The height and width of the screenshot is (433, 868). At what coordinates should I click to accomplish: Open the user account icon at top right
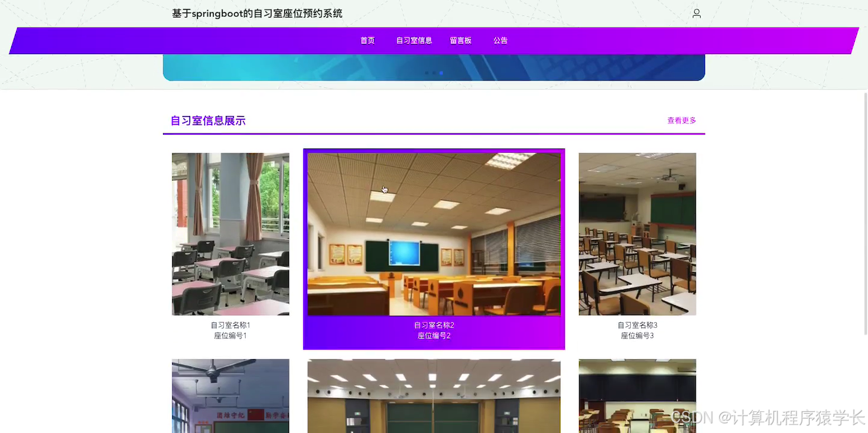coord(696,13)
